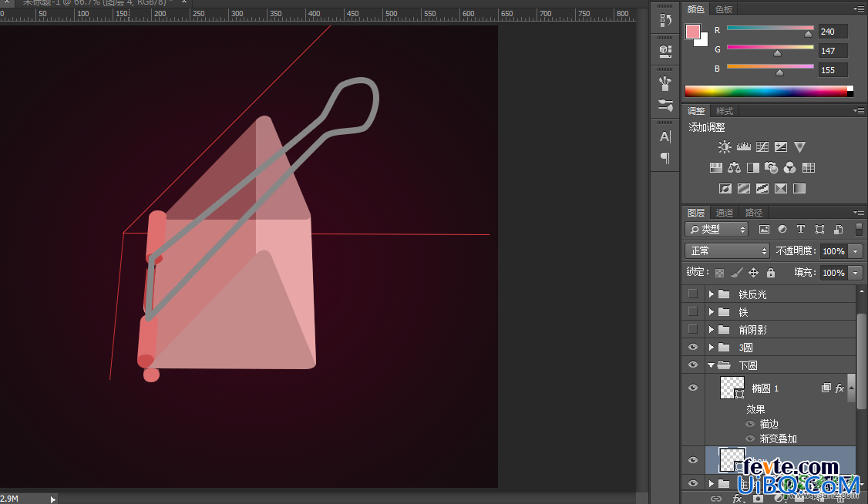
Task: Add a Photo Filter adjustment
Action: [771, 167]
